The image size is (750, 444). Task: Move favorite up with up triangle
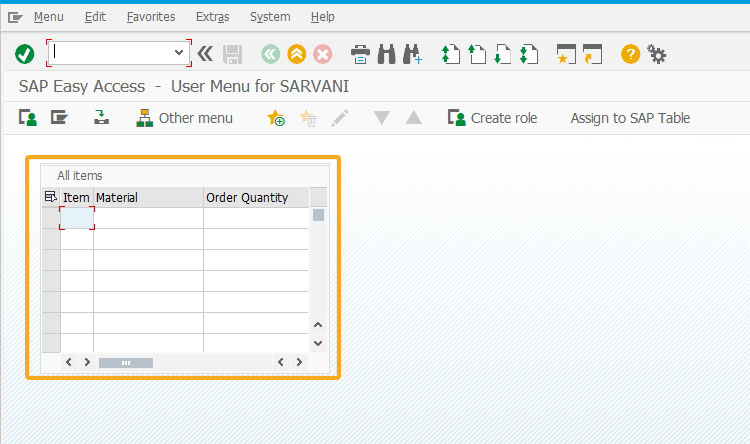tap(414, 118)
